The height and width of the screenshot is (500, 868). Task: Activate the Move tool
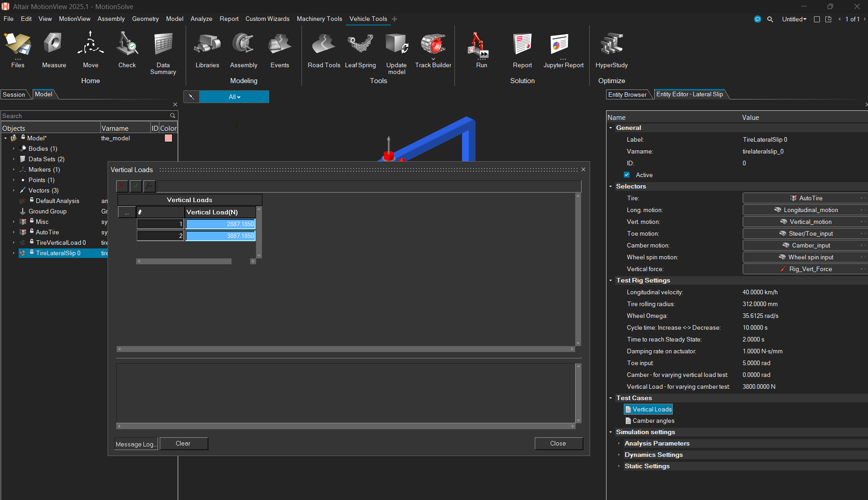[90, 50]
